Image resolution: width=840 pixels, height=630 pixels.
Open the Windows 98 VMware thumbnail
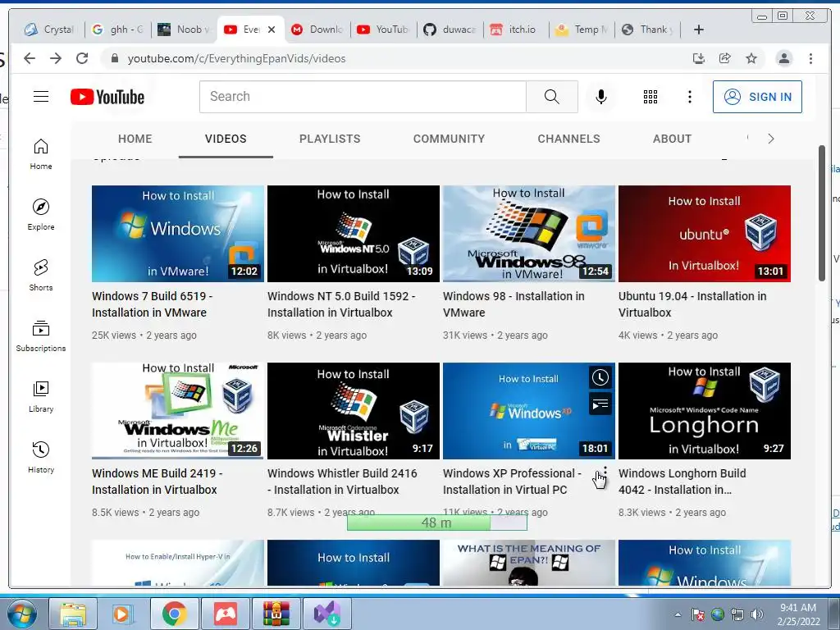click(x=529, y=234)
